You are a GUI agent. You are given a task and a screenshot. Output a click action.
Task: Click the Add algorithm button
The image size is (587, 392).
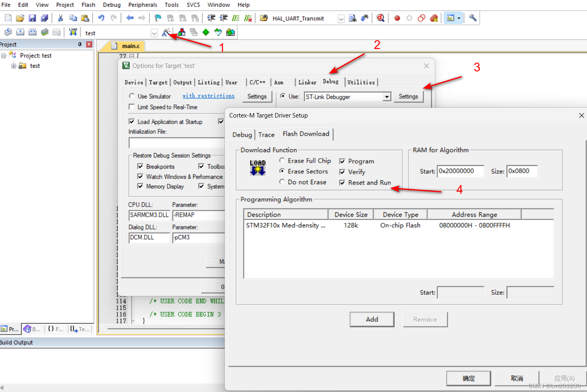[x=372, y=319]
